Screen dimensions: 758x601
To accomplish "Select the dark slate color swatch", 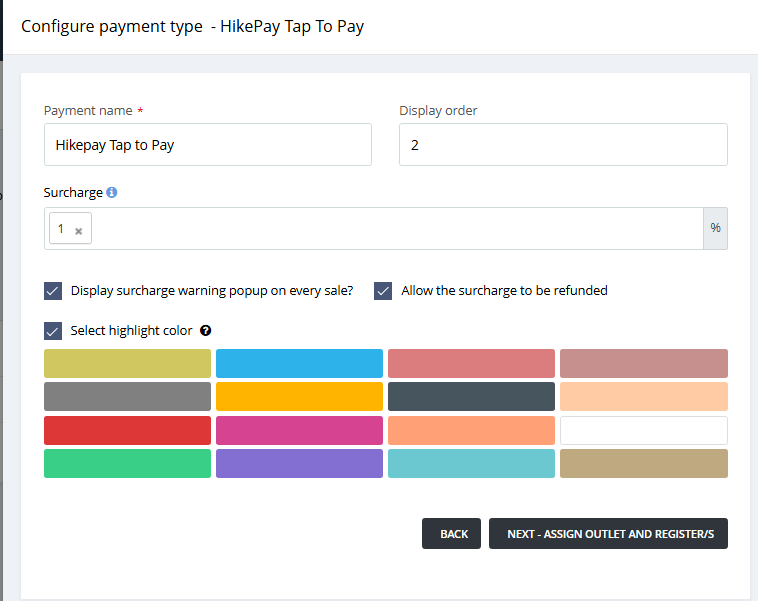I will (471, 397).
